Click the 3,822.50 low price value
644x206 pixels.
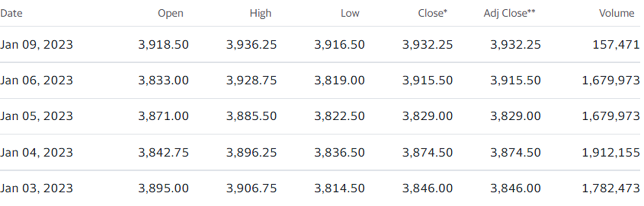coord(339,116)
